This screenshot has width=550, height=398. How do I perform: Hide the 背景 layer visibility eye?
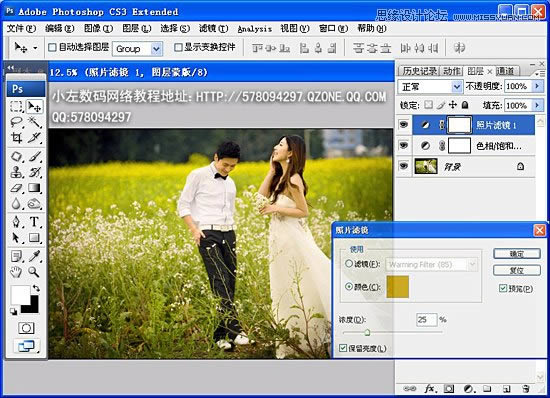pos(404,166)
